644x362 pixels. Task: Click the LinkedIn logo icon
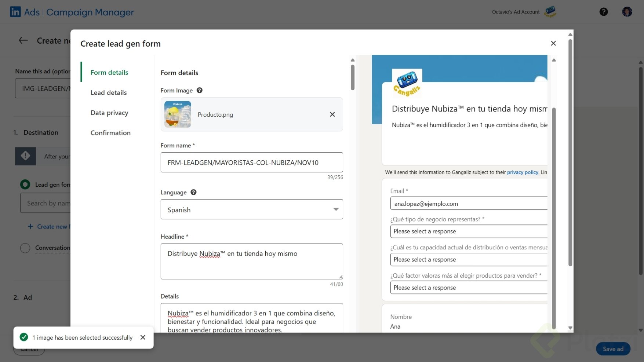click(x=15, y=12)
